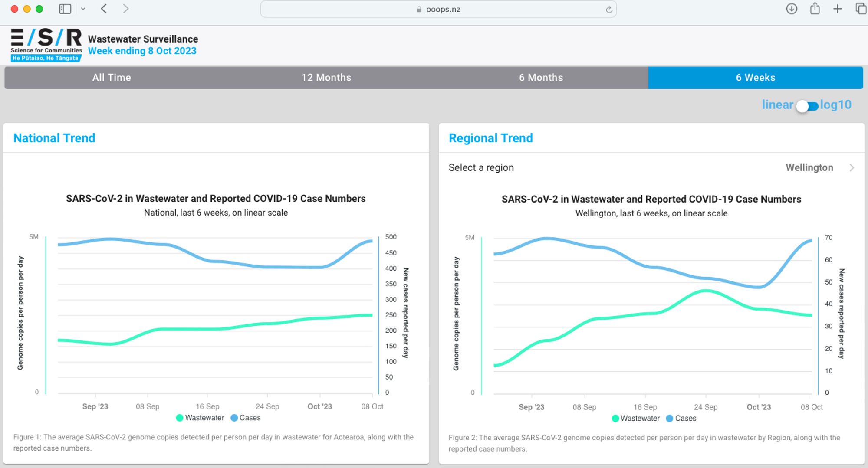Click the Wastewater Surveillance title
The image size is (868, 468).
click(143, 39)
